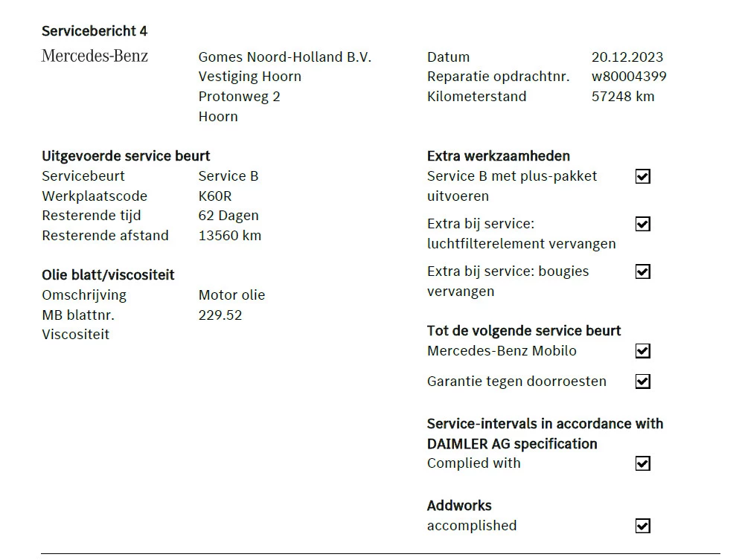Click the Protonweg 2 address line

point(239,97)
